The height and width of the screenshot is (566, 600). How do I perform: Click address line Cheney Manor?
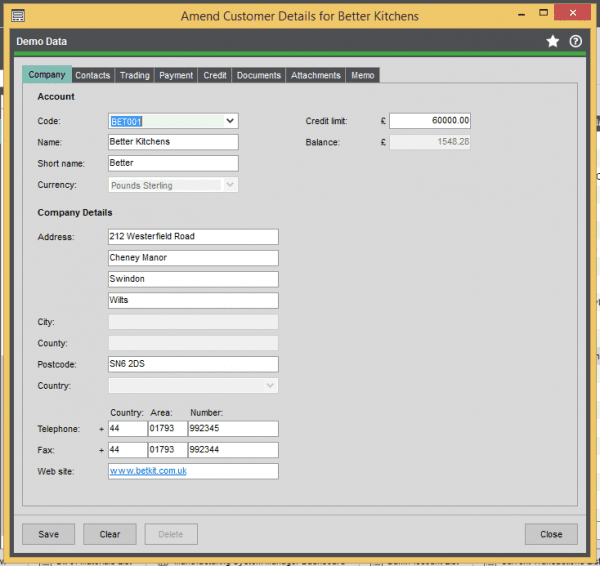(193, 258)
